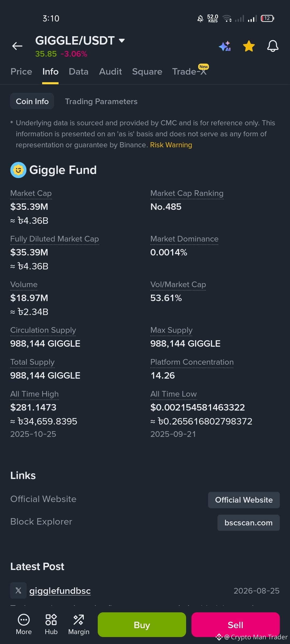Toggle the favorite star icon
This screenshot has height=644, width=290.
tap(249, 46)
